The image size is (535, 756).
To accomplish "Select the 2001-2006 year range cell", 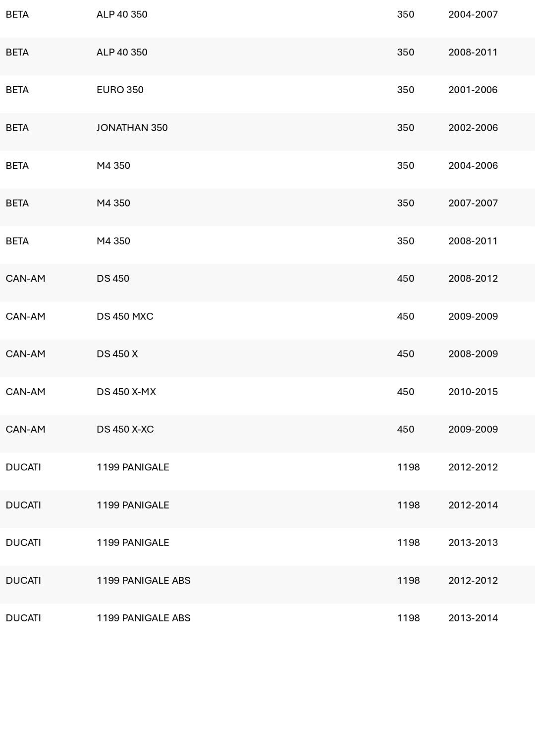I will [x=473, y=90].
